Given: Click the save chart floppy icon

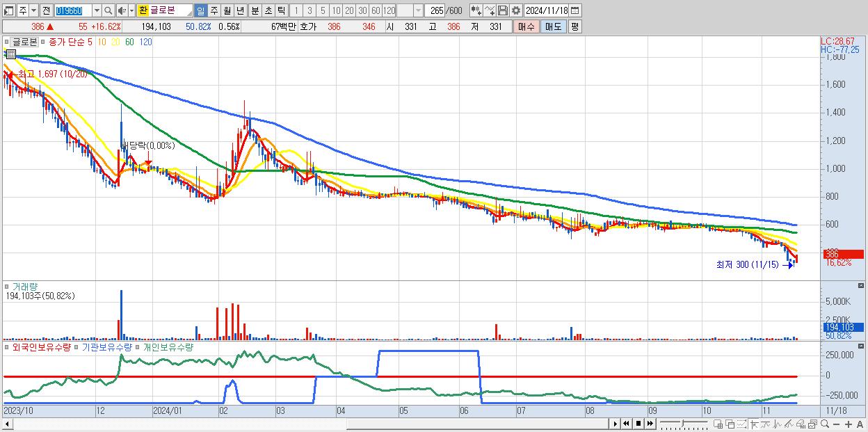Looking at the screenshot, I should click(503, 10).
